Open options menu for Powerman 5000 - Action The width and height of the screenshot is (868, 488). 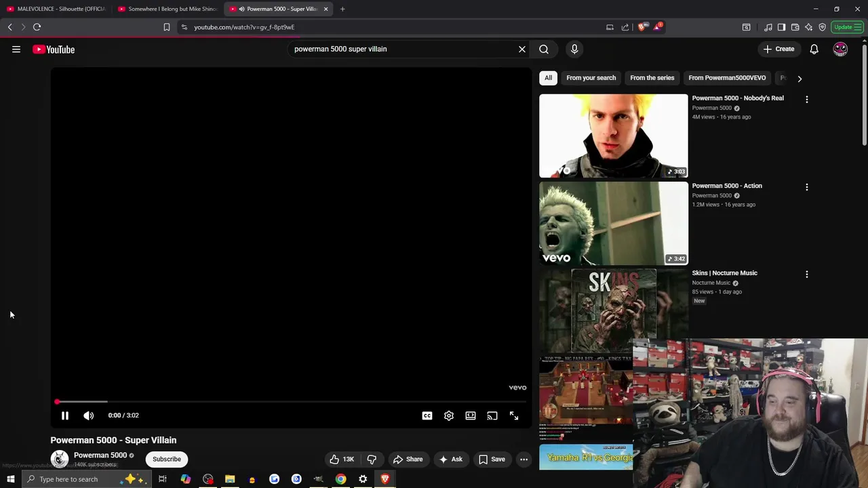tap(807, 186)
